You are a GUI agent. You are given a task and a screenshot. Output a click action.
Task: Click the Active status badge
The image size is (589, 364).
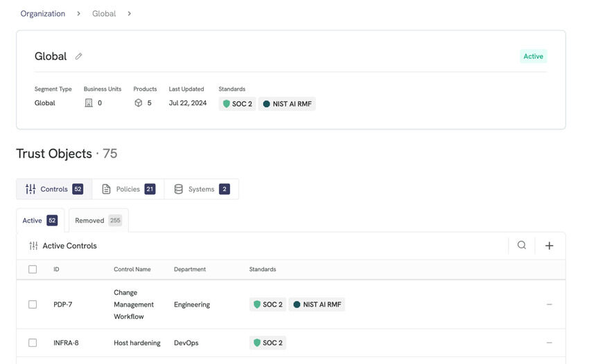point(533,56)
